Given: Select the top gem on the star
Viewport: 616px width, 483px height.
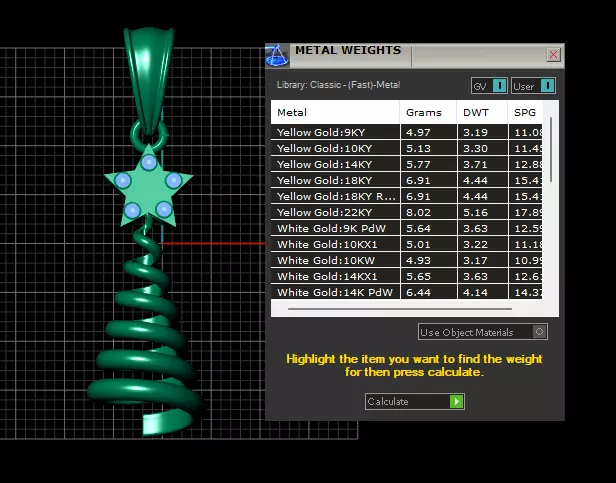Looking at the screenshot, I should (x=148, y=162).
